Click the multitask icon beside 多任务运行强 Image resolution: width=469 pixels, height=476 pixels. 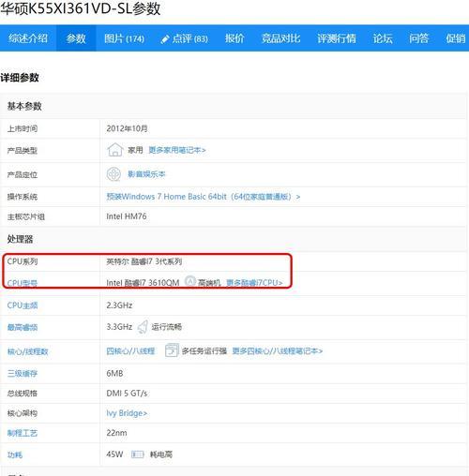[x=172, y=350]
